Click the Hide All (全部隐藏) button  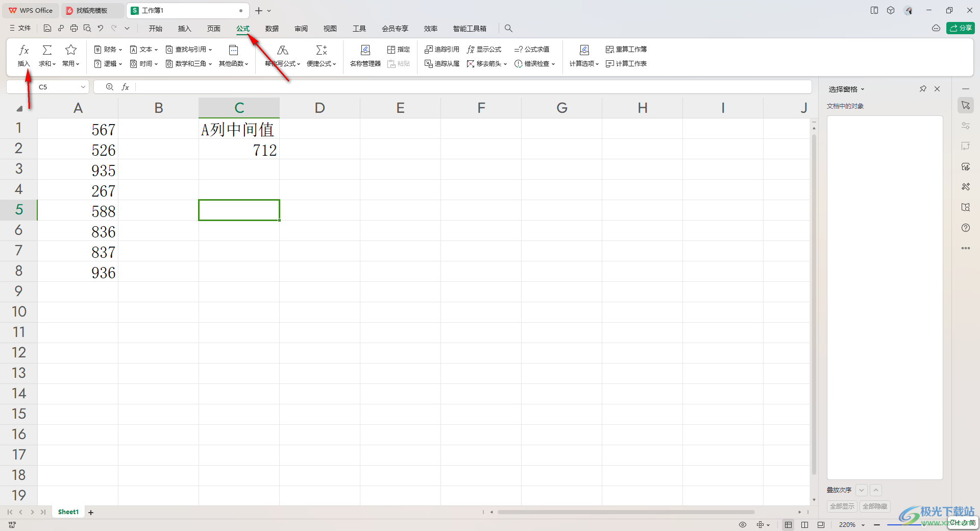875,506
